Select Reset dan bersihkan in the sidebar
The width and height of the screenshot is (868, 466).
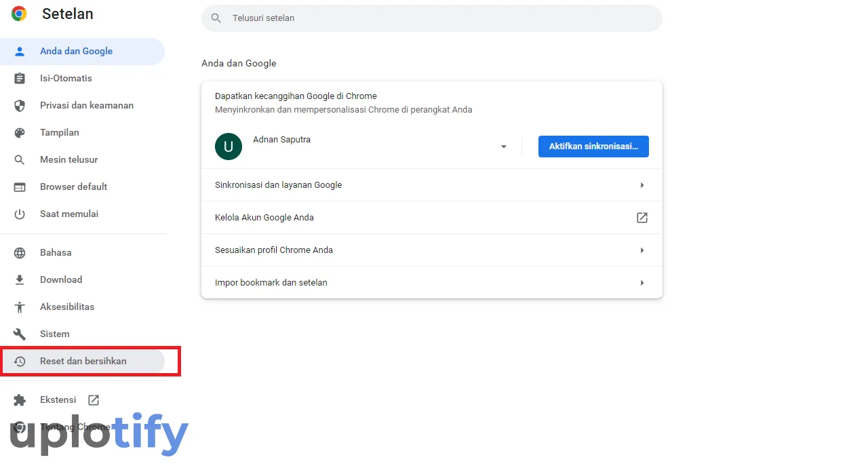coord(82,361)
